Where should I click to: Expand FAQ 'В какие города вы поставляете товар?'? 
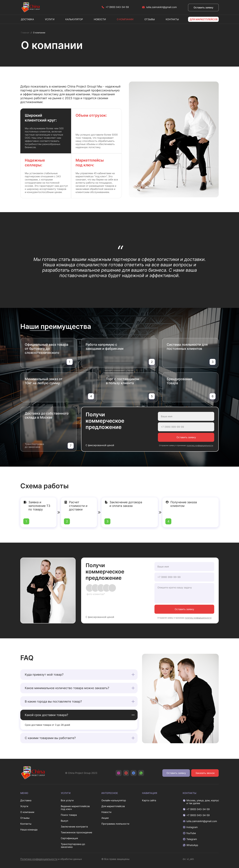[x=79, y=701]
